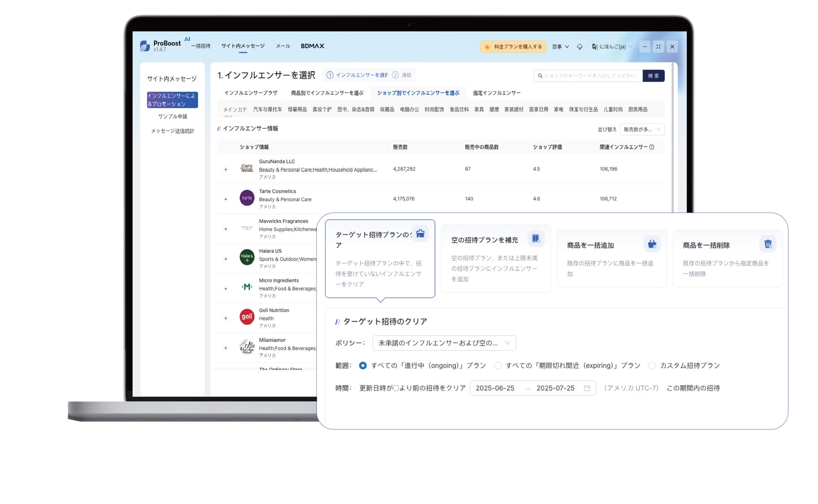818x504 pixels.
Task: Expand the Micro Ingredients row
Action: point(226,288)
